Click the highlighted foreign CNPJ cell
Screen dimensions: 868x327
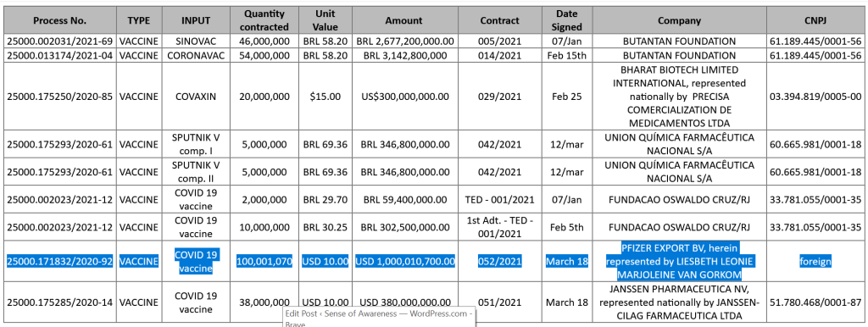tap(815, 261)
